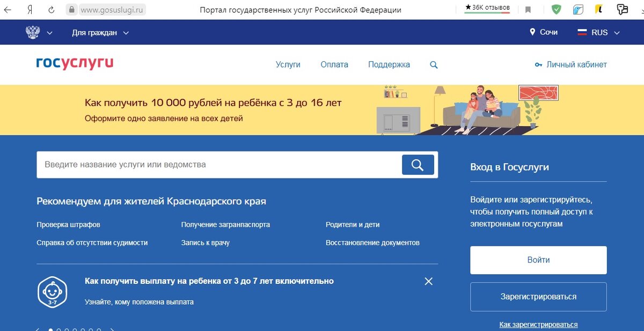The image size is (644, 331).
Task: Open the magnifier search icon next to Поддержка
Action: (x=434, y=64)
